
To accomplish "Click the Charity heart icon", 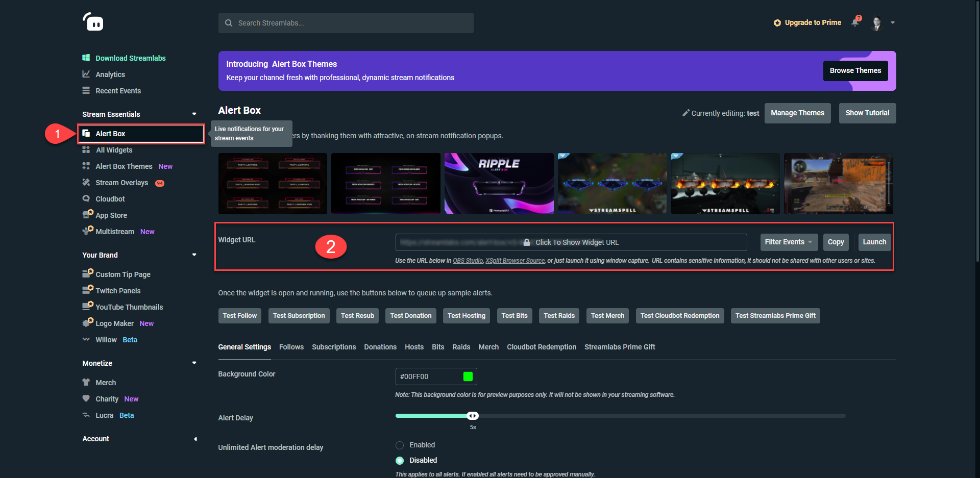I will pos(86,398).
